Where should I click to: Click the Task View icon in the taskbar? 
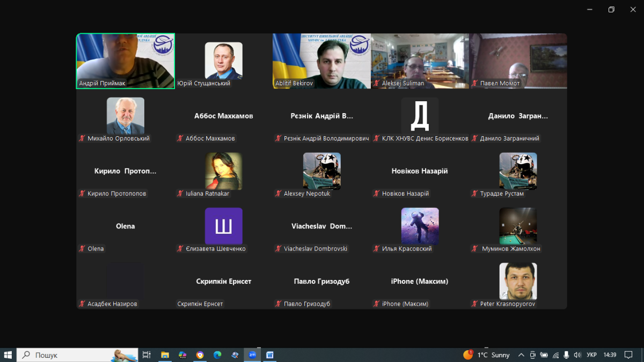[x=147, y=355]
